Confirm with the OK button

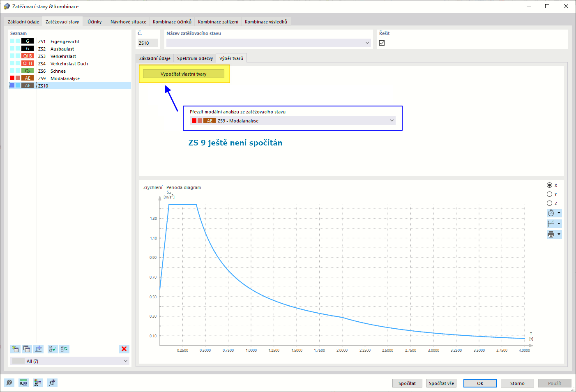[480, 383]
